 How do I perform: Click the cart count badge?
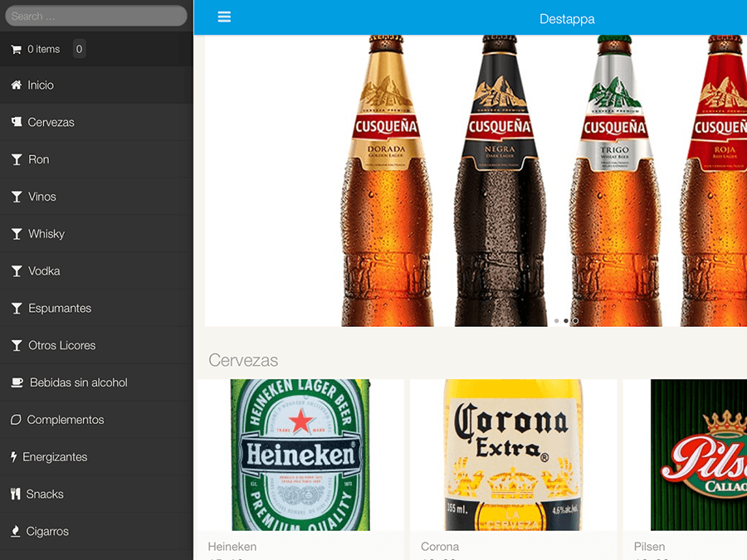79,49
